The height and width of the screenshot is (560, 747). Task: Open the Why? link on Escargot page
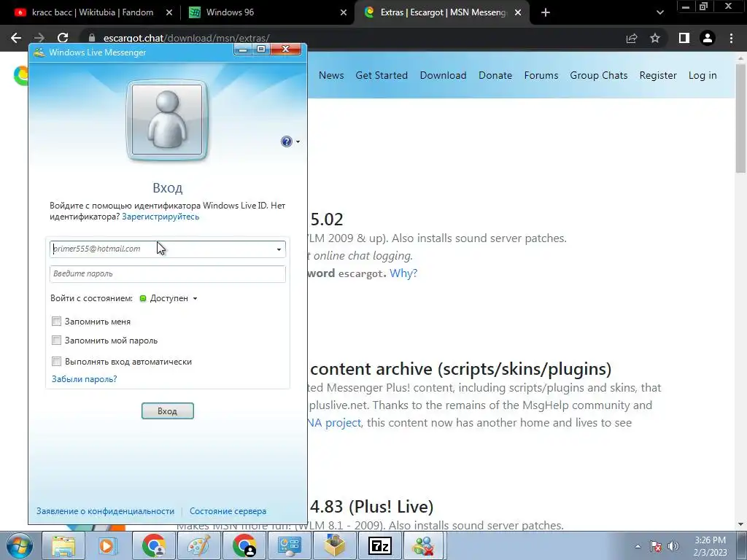(x=403, y=273)
